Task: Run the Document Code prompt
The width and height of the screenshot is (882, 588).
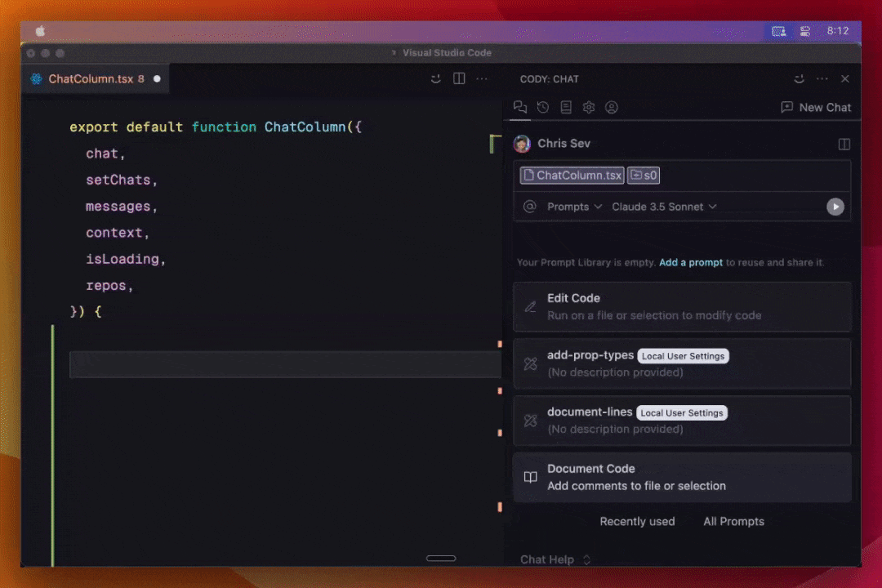Action: point(682,477)
